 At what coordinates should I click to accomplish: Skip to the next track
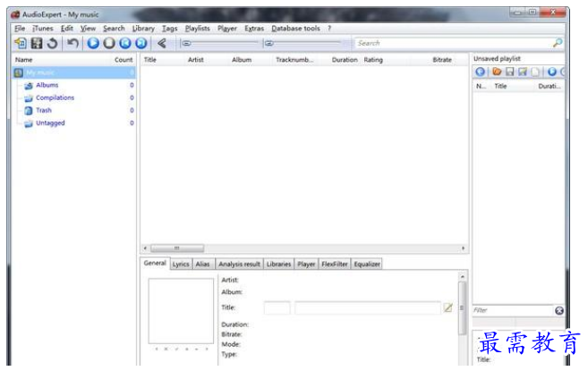[x=141, y=44]
